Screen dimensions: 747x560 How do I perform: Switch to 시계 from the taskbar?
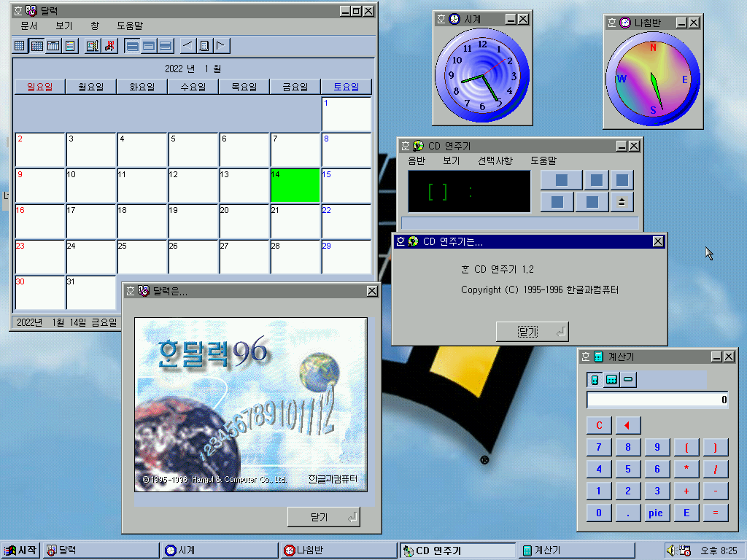(x=220, y=551)
